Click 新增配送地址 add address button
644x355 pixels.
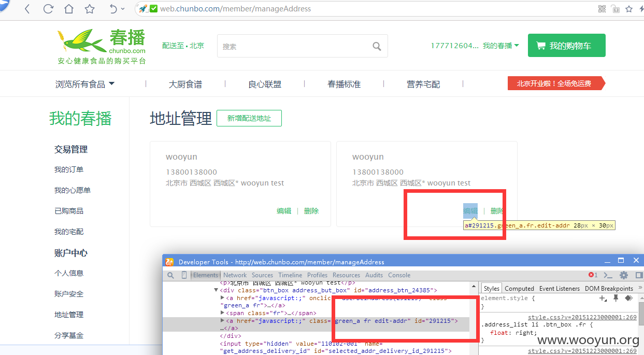(x=249, y=118)
